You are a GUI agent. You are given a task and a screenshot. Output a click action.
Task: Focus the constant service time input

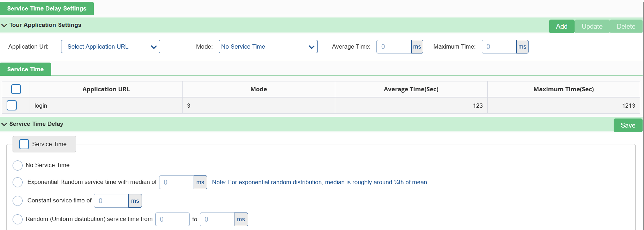click(111, 201)
